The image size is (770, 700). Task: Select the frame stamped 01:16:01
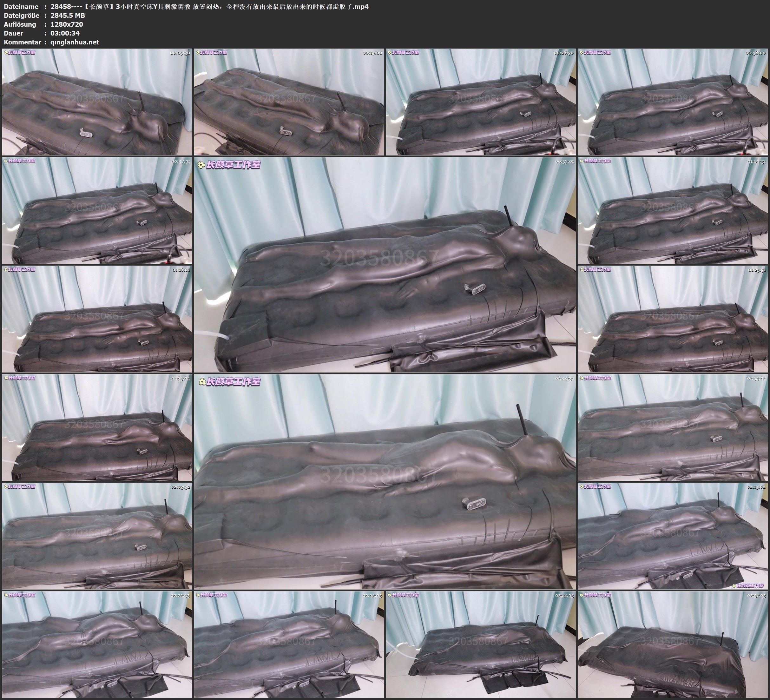tap(97, 319)
